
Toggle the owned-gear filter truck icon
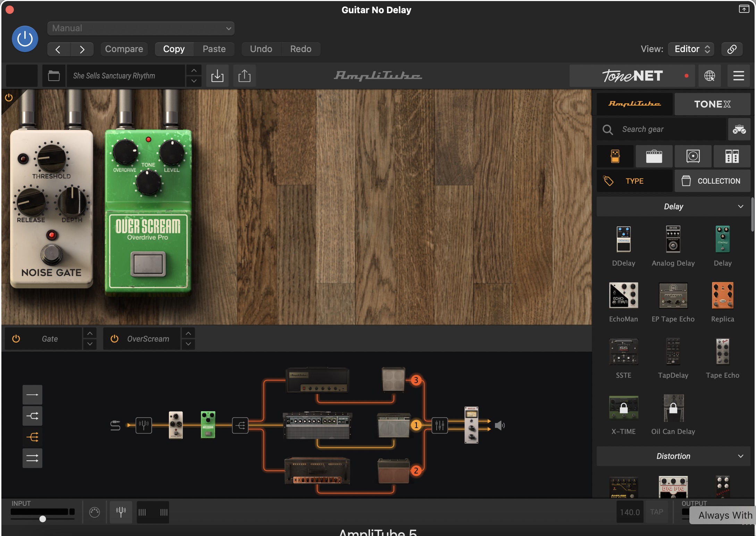pyautogui.click(x=739, y=129)
